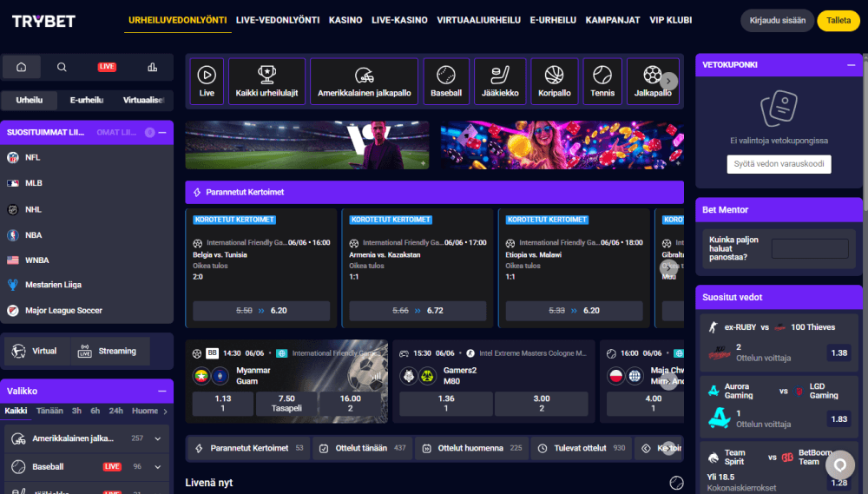Image resolution: width=868 pixels, height=494 pixels.
Task: Expand Amerikkalainen jalkapallo in Valikko
Action: pyautogui.click(x=158, y=438)
